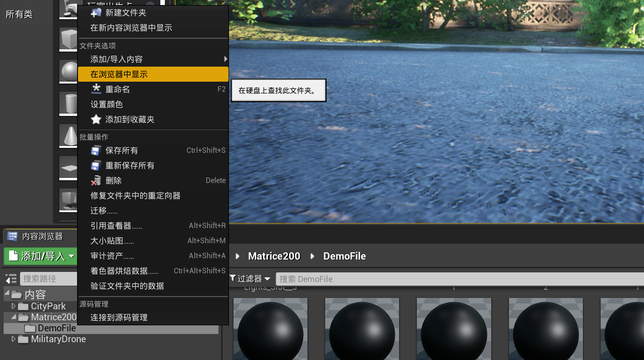Click Matrice200 in the breadcrumb path
The height and width of the screenshot is (360, 644).
[x=274, y=256]
